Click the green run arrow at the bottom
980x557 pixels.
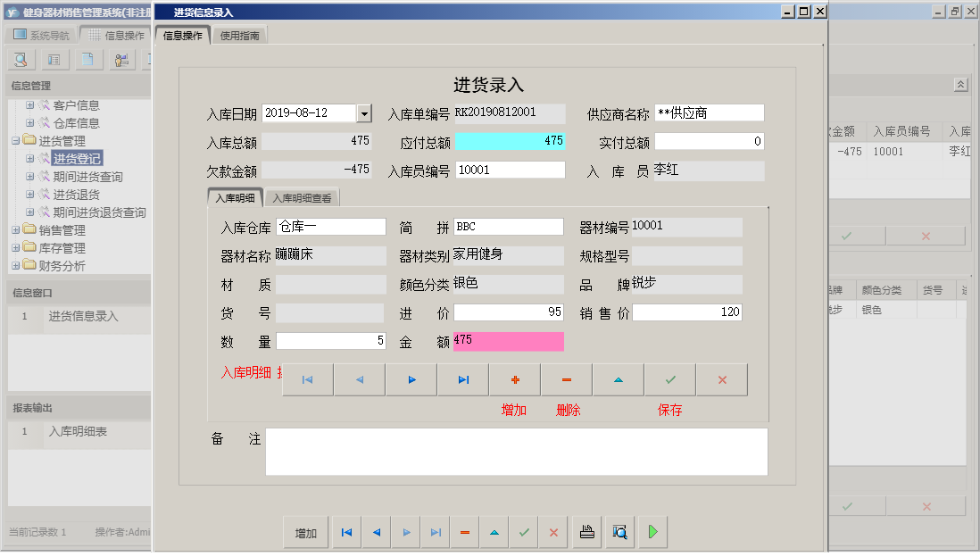coord(652,532)
